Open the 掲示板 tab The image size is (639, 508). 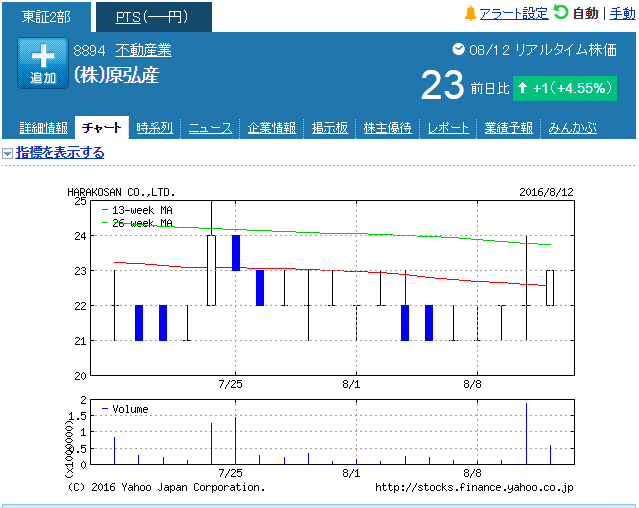330,128
